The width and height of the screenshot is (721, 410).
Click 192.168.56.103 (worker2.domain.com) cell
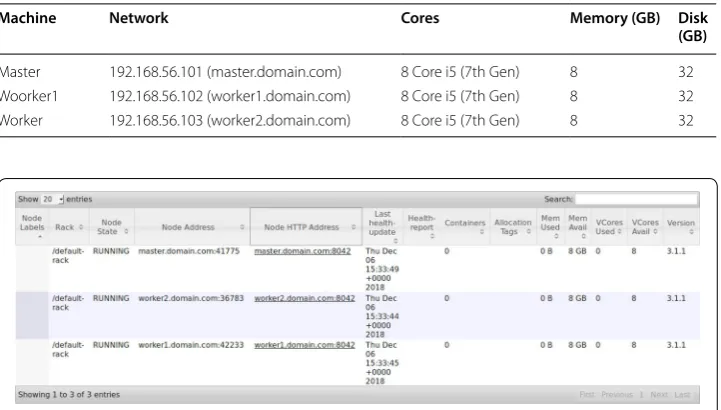[x=230, y=120]
